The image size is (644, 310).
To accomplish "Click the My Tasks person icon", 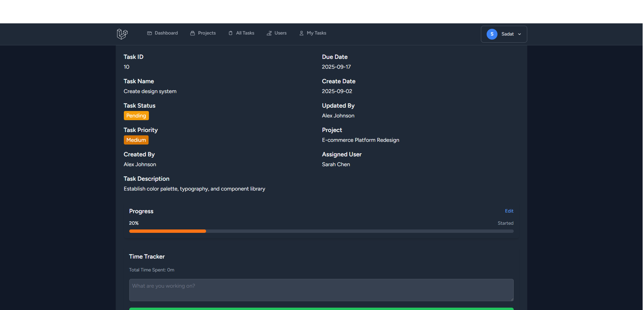I will pyautogui.click(x=302, y=33).
